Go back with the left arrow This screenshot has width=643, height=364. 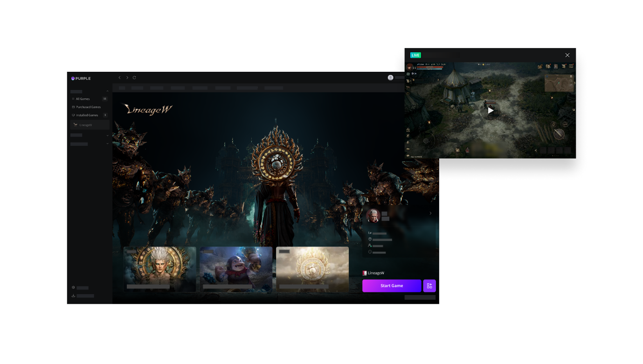120,78
